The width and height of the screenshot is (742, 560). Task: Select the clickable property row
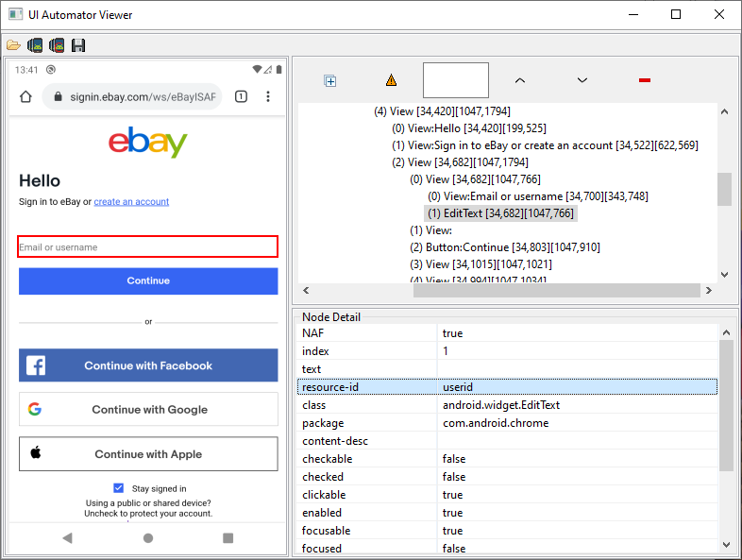pos(507,495)
